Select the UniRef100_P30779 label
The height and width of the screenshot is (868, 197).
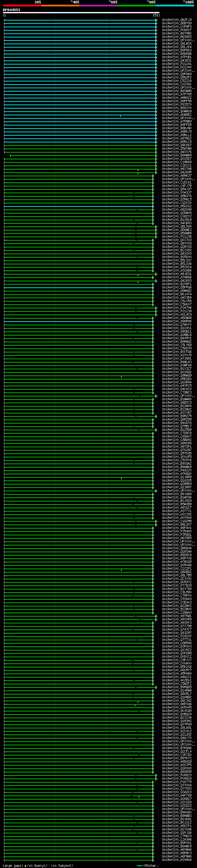tap(177, 782)
